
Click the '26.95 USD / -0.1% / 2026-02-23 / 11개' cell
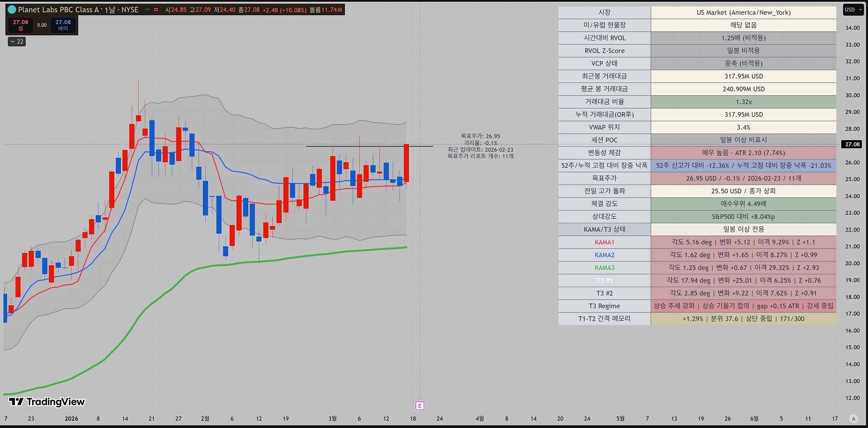pos(744,178)
